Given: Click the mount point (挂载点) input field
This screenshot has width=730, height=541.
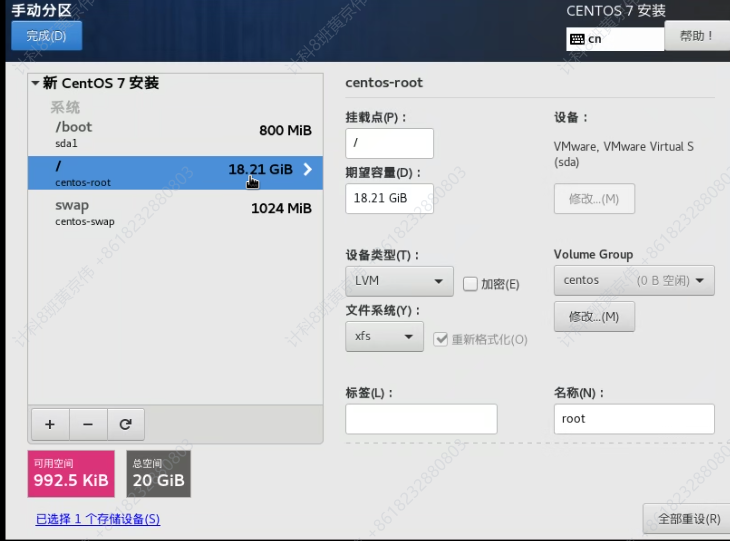Looking at the screenshot, I should point(389,143).
